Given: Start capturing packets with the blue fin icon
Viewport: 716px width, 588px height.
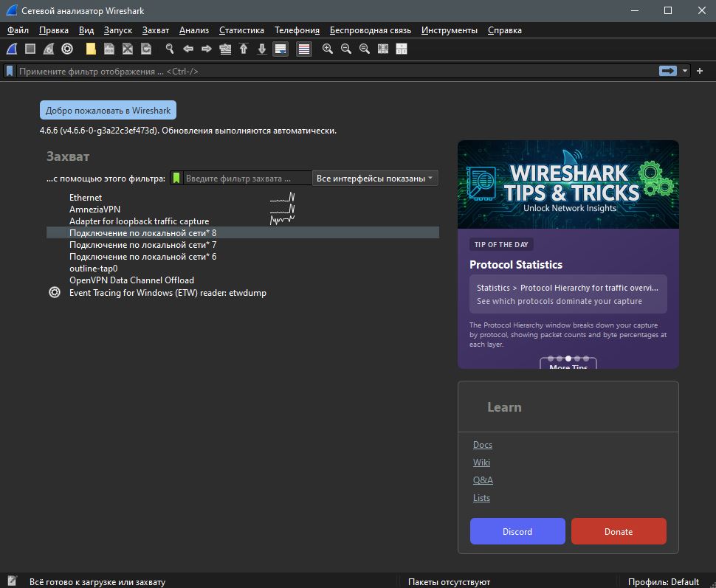Looking at the screenshot, I should [x=12, y=49].
